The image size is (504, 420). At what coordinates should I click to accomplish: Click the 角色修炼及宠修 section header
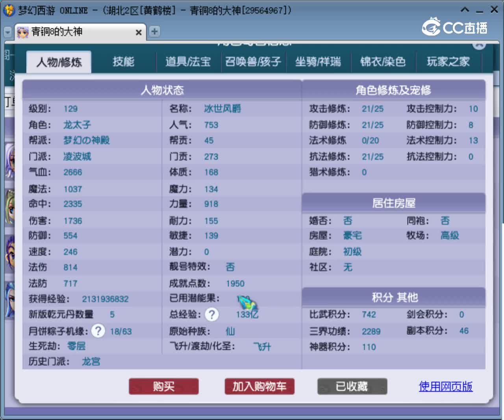tap(393, 90)
